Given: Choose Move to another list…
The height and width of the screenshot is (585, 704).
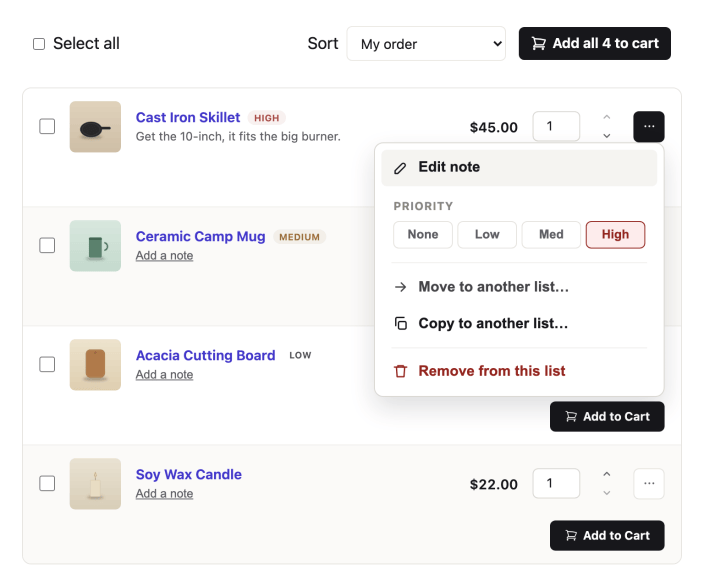Looking at the screenshot, I should (x=519, y=287).
